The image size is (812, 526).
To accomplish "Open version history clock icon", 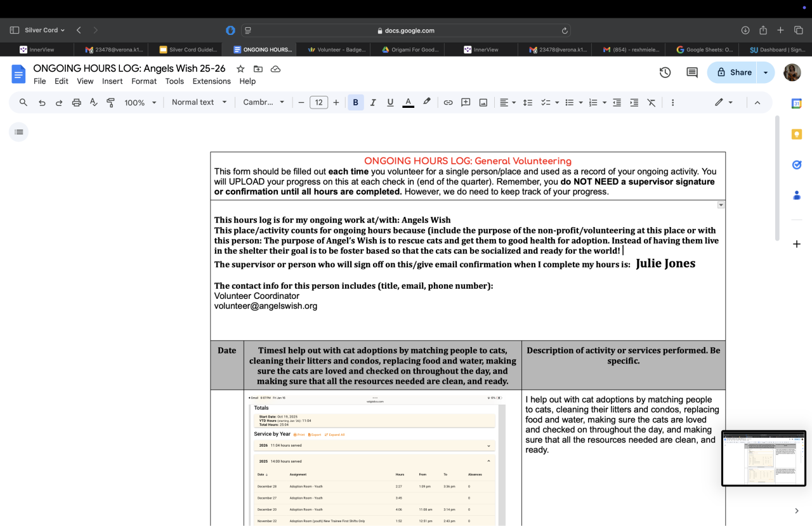I will point(665,72).
